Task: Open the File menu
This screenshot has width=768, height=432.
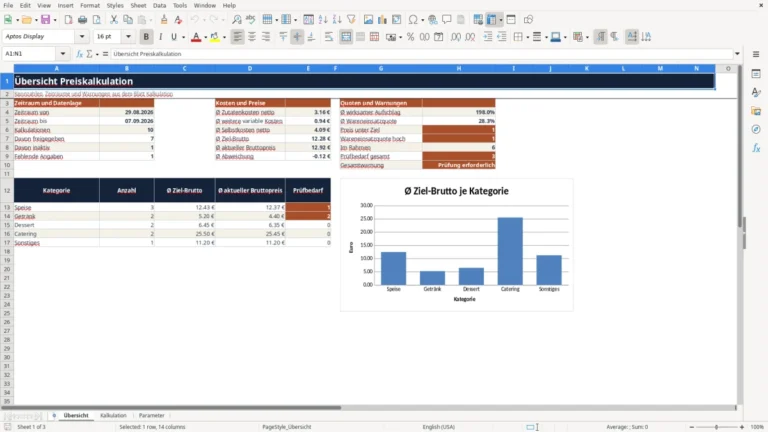Action: point(8,5)
